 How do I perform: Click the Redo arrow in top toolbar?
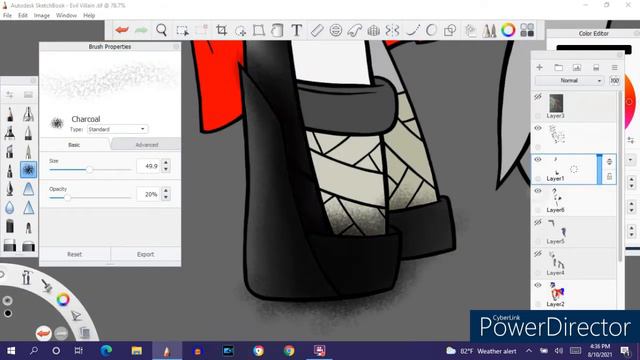(x=141, y=30)
